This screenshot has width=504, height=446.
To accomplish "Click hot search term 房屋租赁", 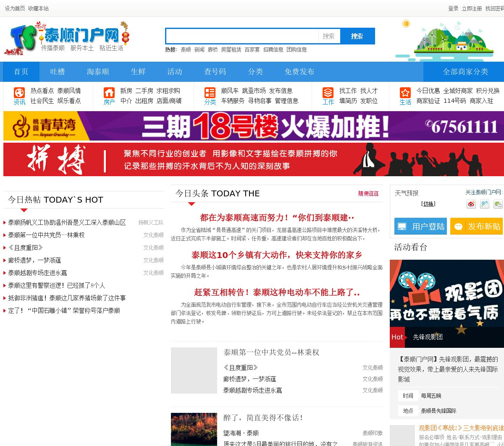I will (x=231, y=50).
